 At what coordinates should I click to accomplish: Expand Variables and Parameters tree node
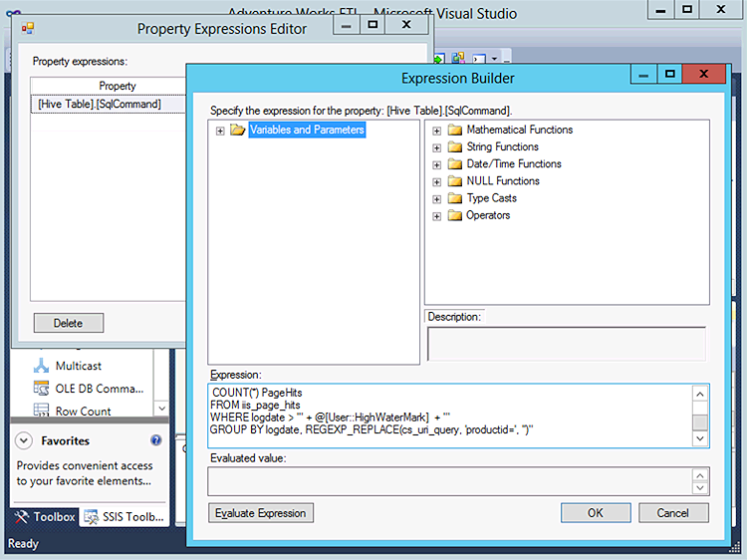click(220, 131)
